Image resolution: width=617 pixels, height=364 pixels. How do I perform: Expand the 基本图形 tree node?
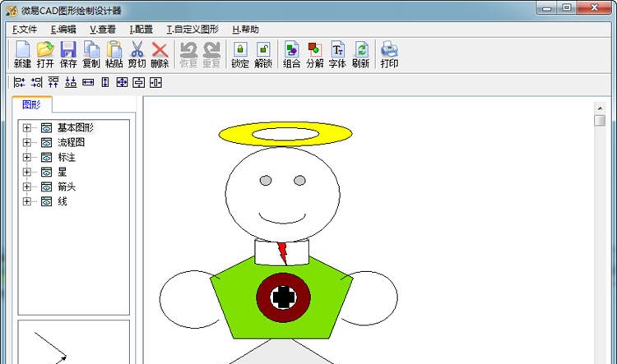point(27,128)
